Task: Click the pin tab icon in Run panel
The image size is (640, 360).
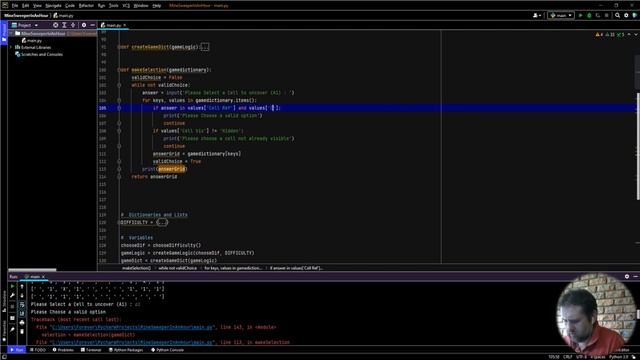Action: (x=12, y=329)
